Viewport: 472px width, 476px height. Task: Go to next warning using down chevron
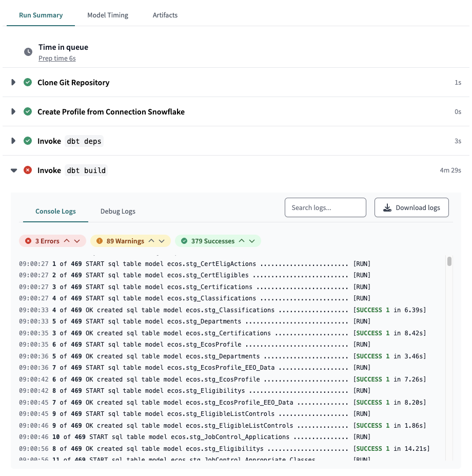(x=162, y=241)
